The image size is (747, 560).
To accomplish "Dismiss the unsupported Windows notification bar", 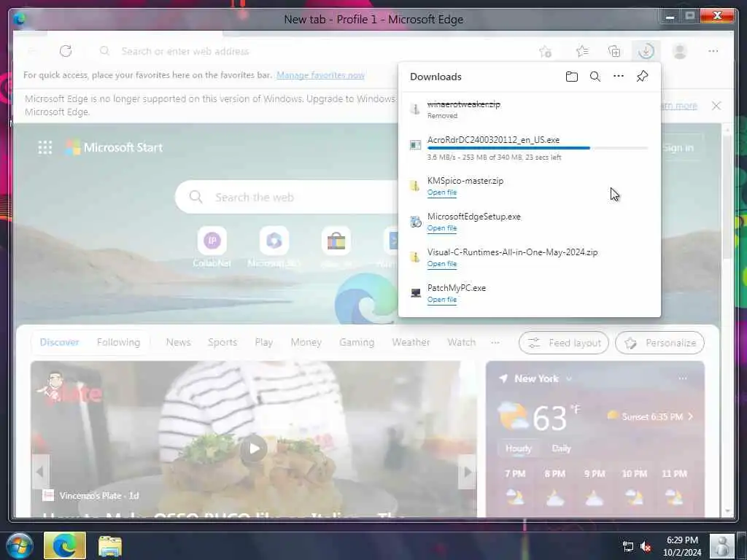I will point(716,106).
